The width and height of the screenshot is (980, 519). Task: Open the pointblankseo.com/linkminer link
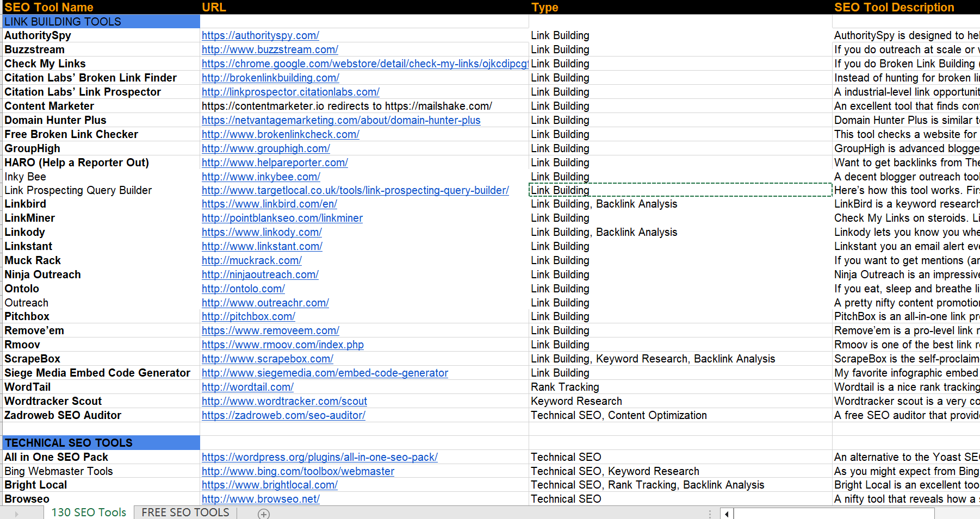(282, 218)
